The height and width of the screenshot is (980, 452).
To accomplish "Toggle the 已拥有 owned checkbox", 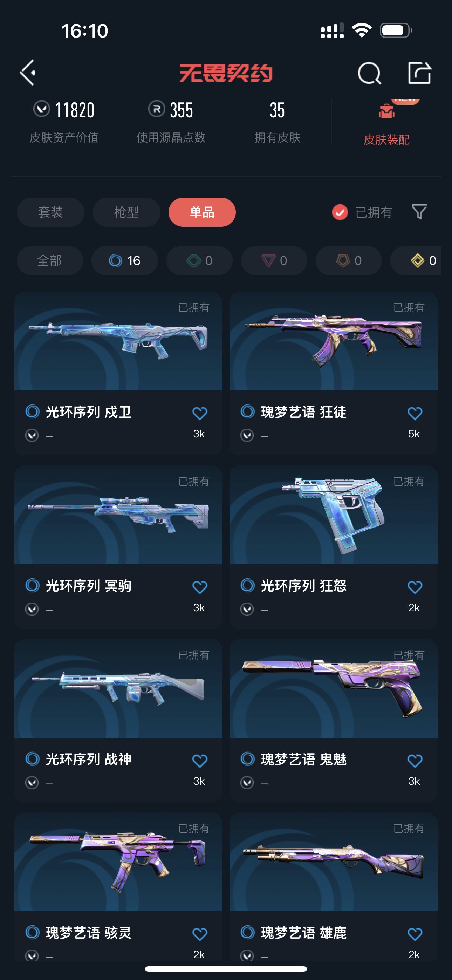I will (340, 212).
